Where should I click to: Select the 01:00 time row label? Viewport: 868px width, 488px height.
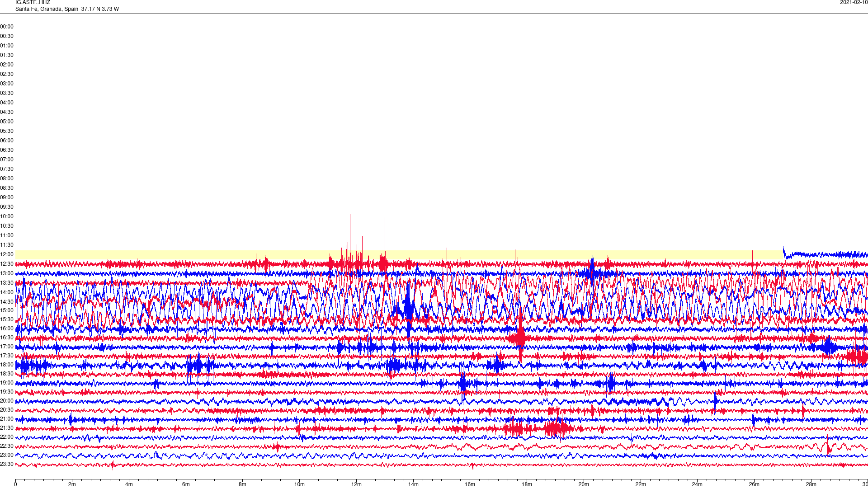coord(7,46)
